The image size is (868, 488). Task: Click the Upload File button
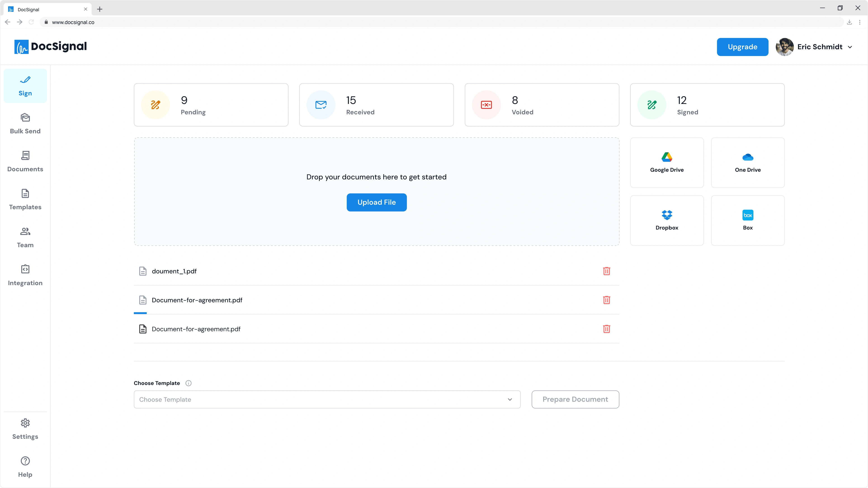tap(376, 202)
